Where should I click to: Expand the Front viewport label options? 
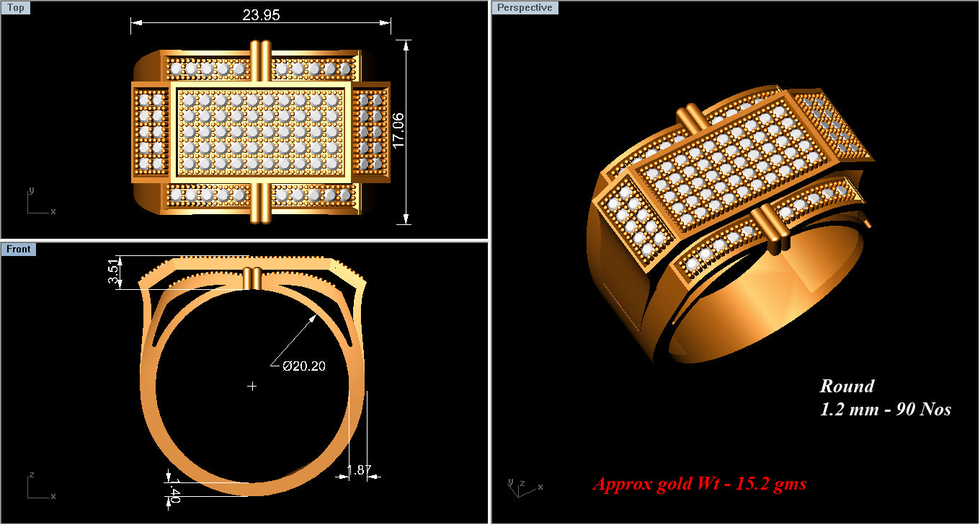point(19,249)
